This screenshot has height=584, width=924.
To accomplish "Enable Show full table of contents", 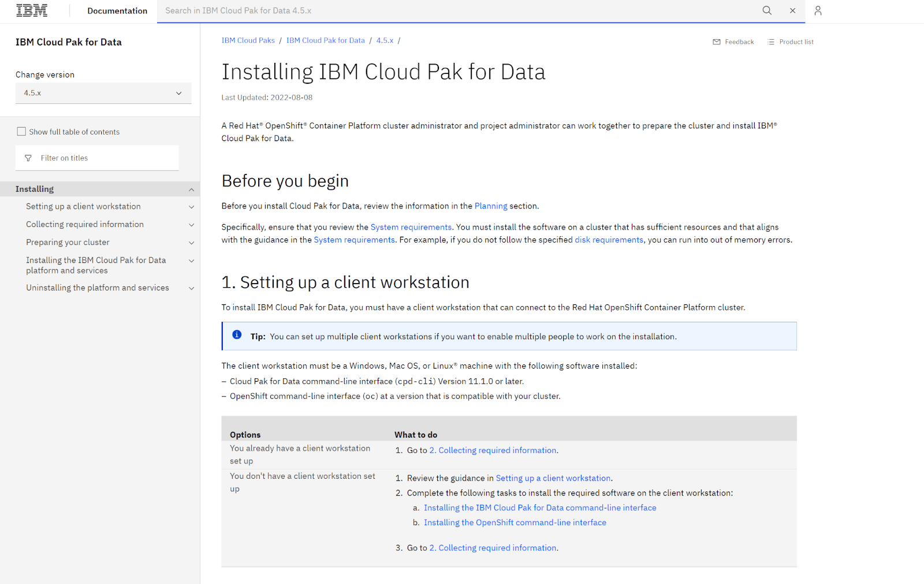I will click(x=21, y=132).
